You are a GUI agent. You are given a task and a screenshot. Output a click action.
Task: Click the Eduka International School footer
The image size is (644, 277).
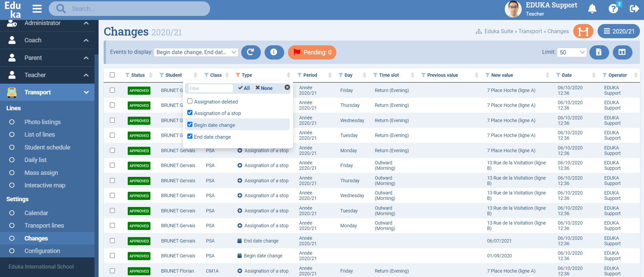[x=41, y=267]
